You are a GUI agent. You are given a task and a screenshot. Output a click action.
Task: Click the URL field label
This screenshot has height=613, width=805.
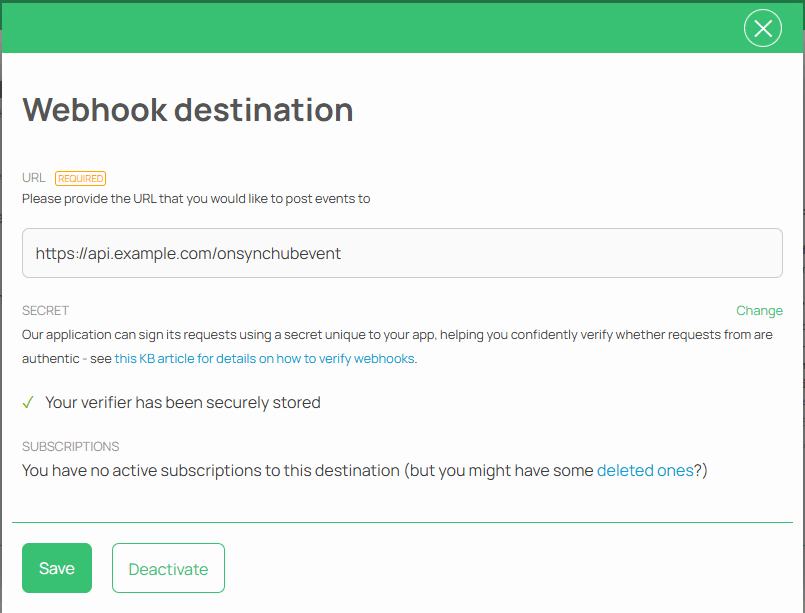coord(34,178)
